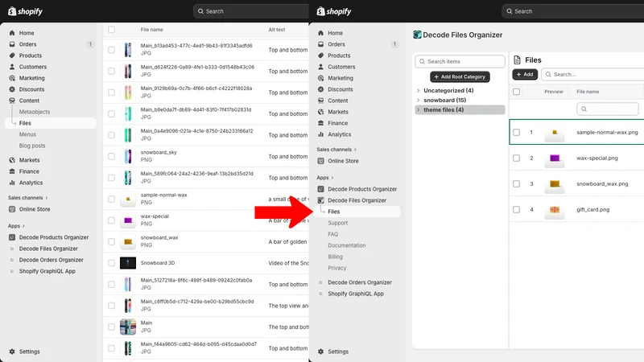This screenshot has height=362, width=644.
Task: Toggle select-all checkbox in Decode Files table
Action: pyautogui.click(x=516, y=92)
